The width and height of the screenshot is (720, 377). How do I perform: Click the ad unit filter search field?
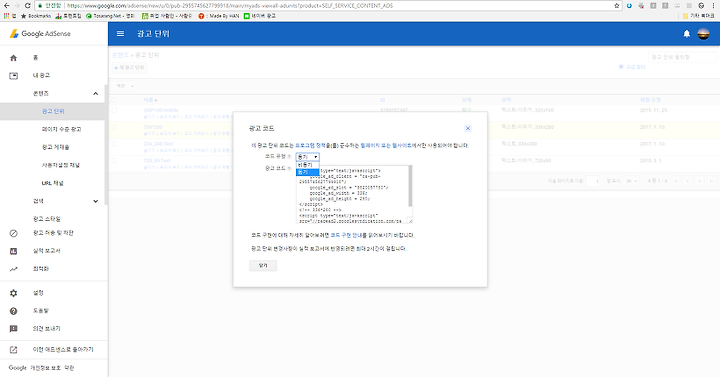click(x=681, y=57)
